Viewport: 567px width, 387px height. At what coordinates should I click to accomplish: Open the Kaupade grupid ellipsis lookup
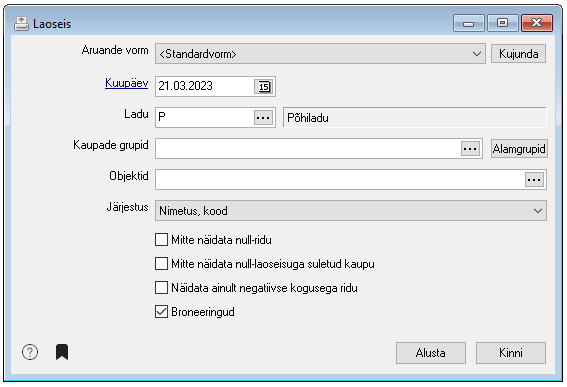tap(470, 149)
